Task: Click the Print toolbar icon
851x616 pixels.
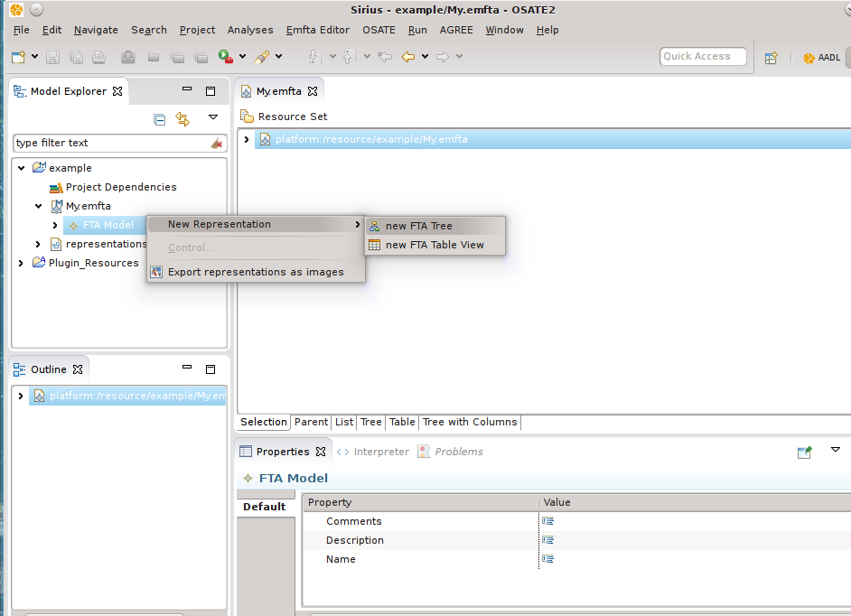Action: pos(98,57)
